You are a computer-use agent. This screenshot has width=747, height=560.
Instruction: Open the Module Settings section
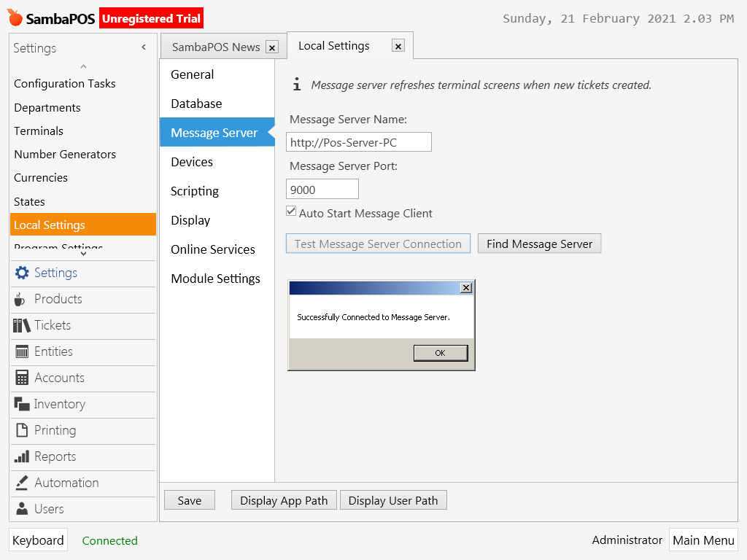pos(217,279)
